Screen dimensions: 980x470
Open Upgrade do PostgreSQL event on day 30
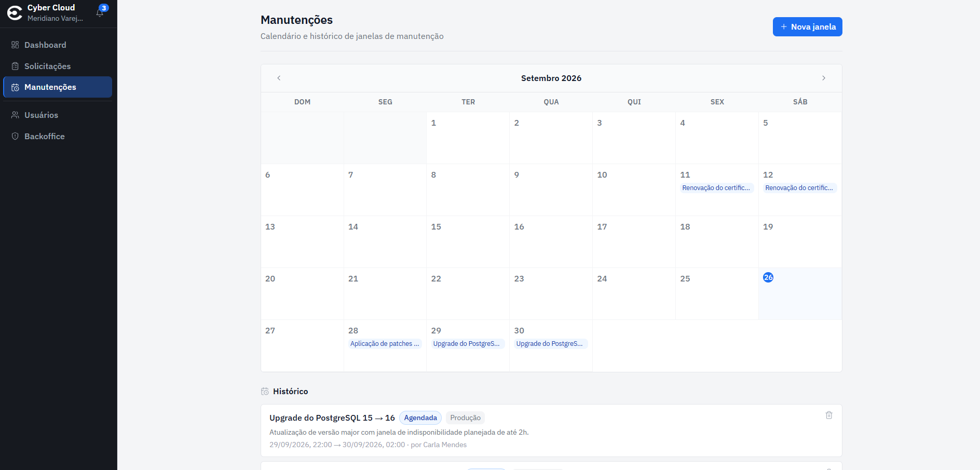(551, 344)
